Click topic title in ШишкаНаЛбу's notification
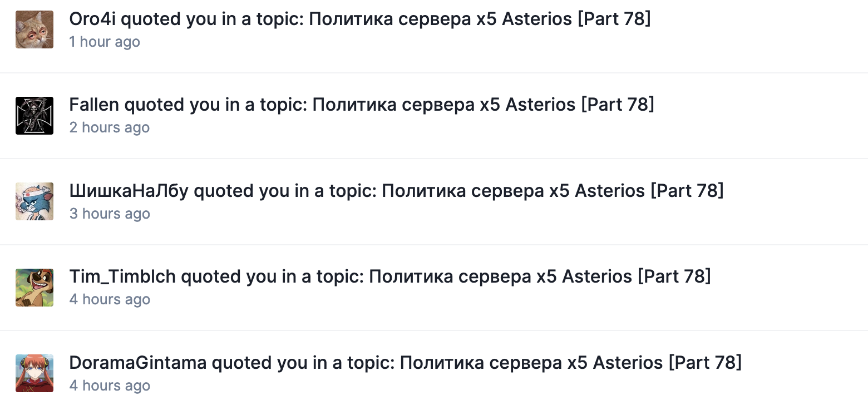This screenshot has height=415, width=868. [x=553, y=191]
